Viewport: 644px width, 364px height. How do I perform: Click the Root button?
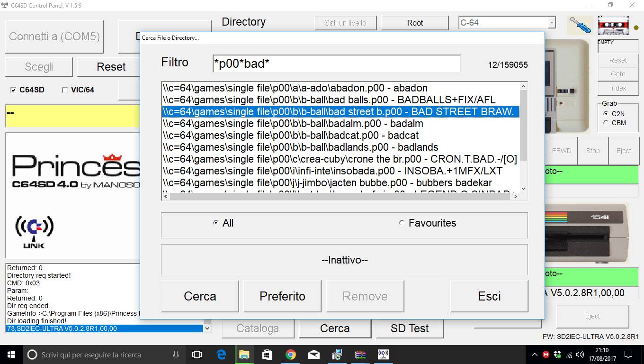tap(415, 23)
